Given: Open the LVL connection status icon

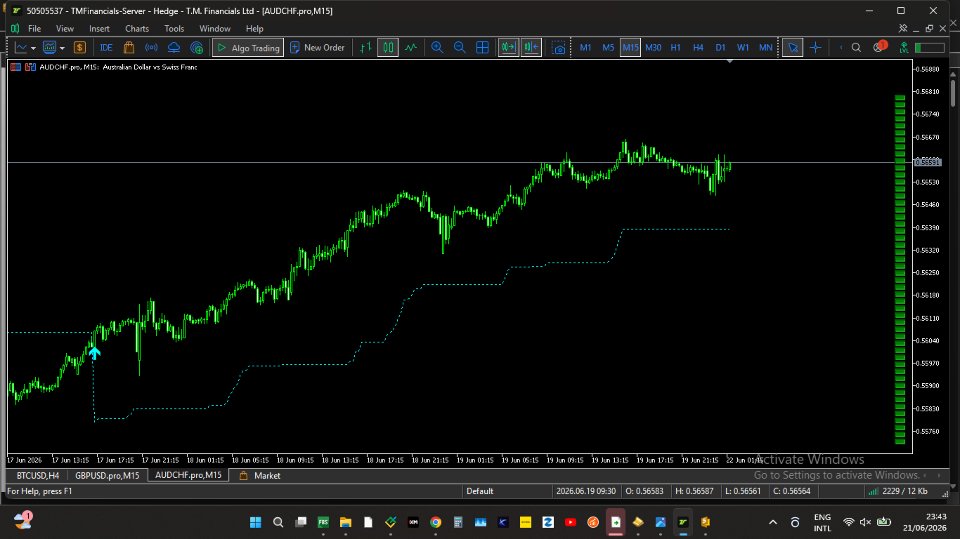Looking at the screenshot, I should pos(904,47).
